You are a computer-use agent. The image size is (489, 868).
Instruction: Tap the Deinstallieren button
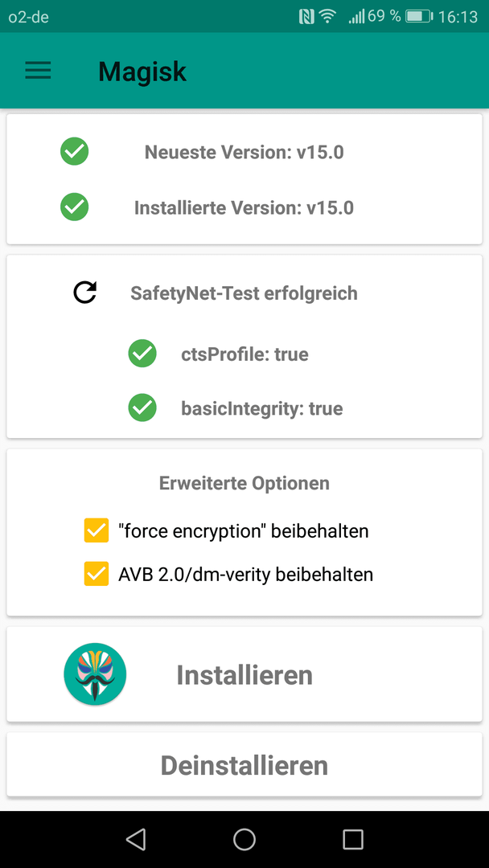point(244,765)
